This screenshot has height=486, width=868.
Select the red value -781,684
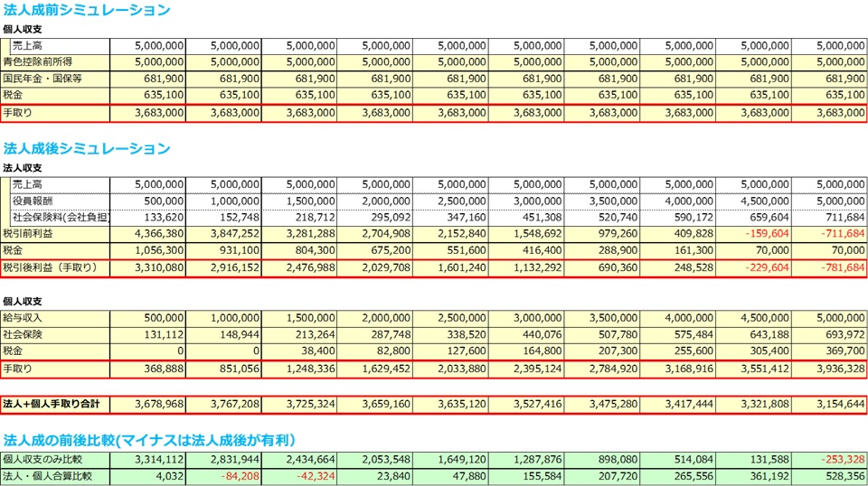[x=829, y=267]
